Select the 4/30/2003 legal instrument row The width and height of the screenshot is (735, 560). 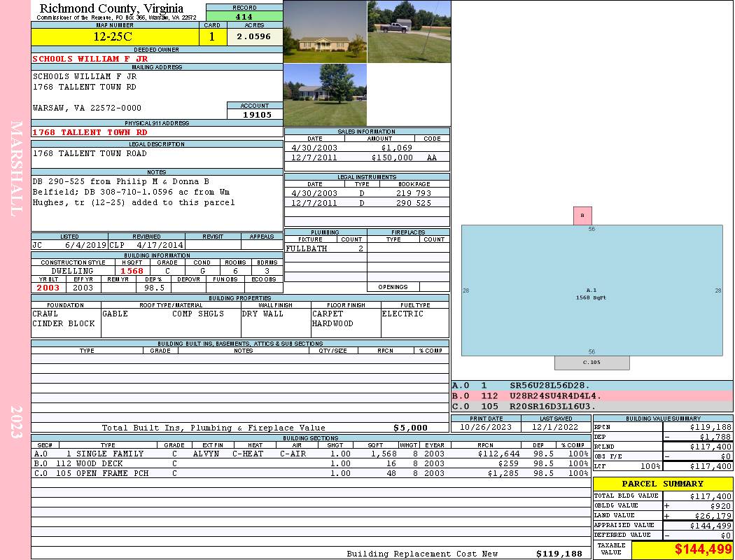(x=366, y=193)
